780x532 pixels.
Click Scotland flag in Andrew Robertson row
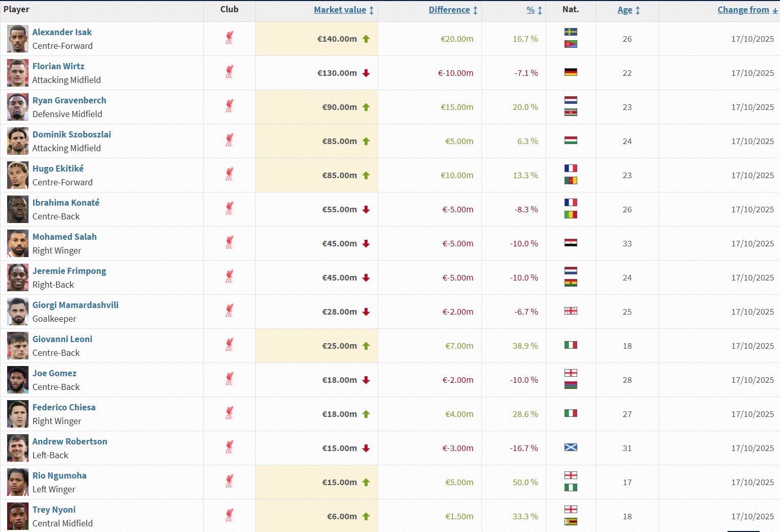point(571,447)
